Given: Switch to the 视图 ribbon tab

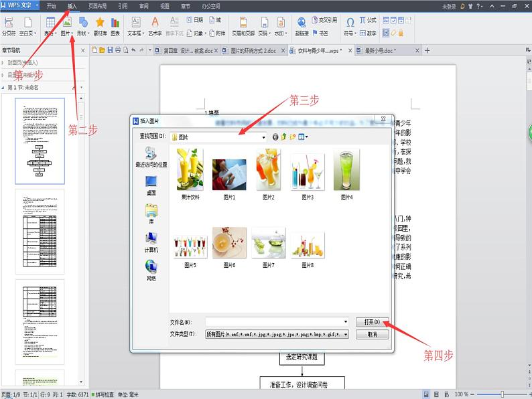Looking at the screenshot, I should tap(165, 6).
